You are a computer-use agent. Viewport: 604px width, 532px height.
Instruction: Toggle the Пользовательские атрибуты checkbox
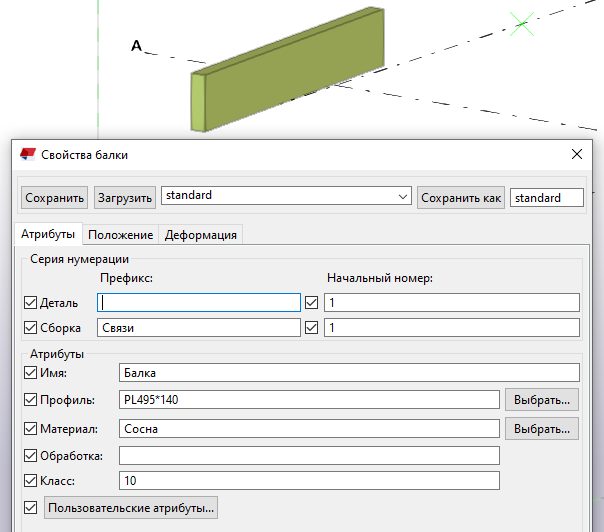(30, 508)
